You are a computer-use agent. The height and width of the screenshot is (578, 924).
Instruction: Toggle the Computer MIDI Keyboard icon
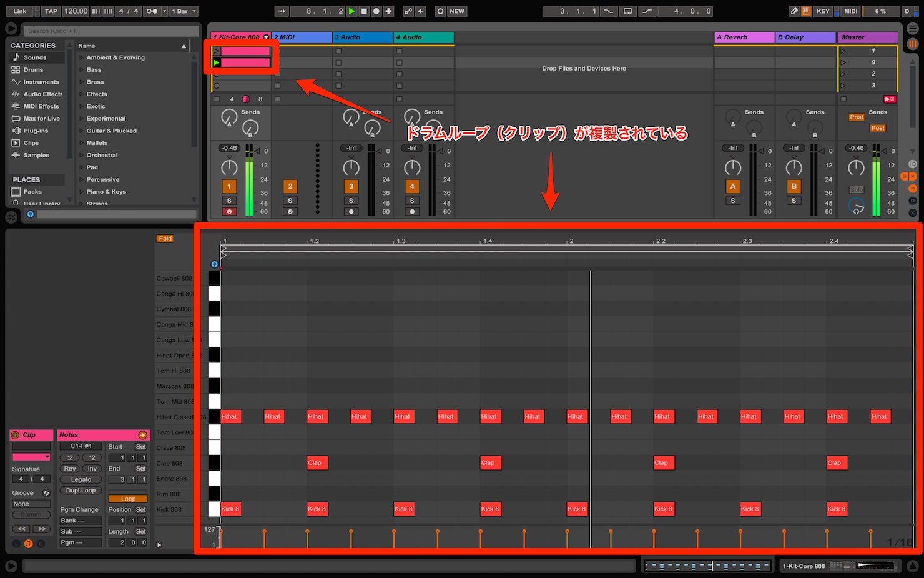click(806, 11)
